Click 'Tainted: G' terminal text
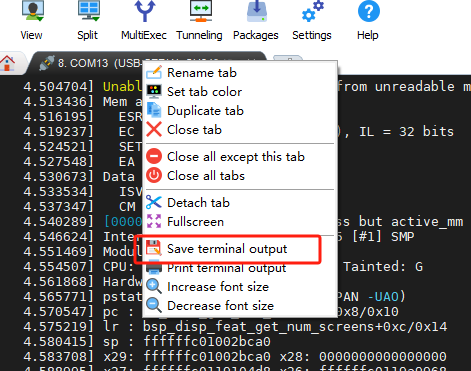 pos(383,266)
